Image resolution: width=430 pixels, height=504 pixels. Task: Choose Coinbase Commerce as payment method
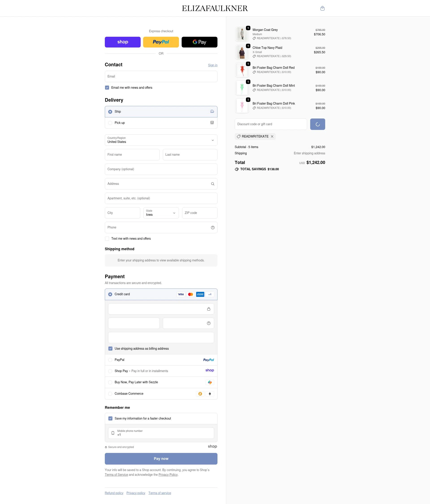click(x=110, y=394)
